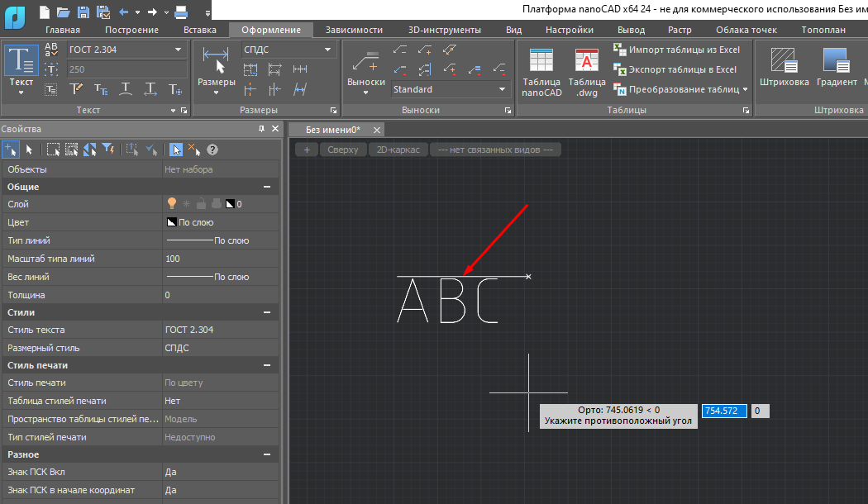
Task: Click Экспорт таблицы в Excel
Action: click(x=675, y=69)
